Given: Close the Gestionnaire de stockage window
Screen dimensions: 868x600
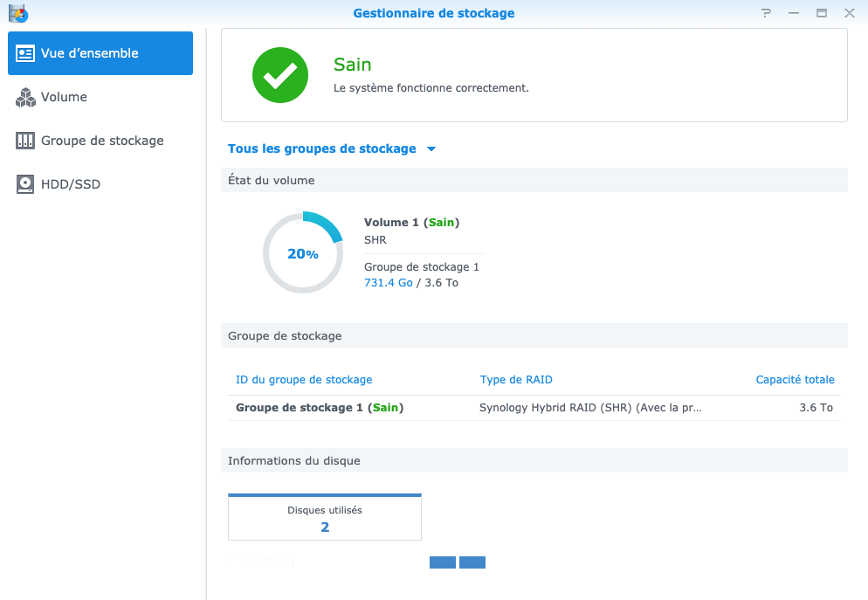Looking at the screenshot, I should click(849, 13).
